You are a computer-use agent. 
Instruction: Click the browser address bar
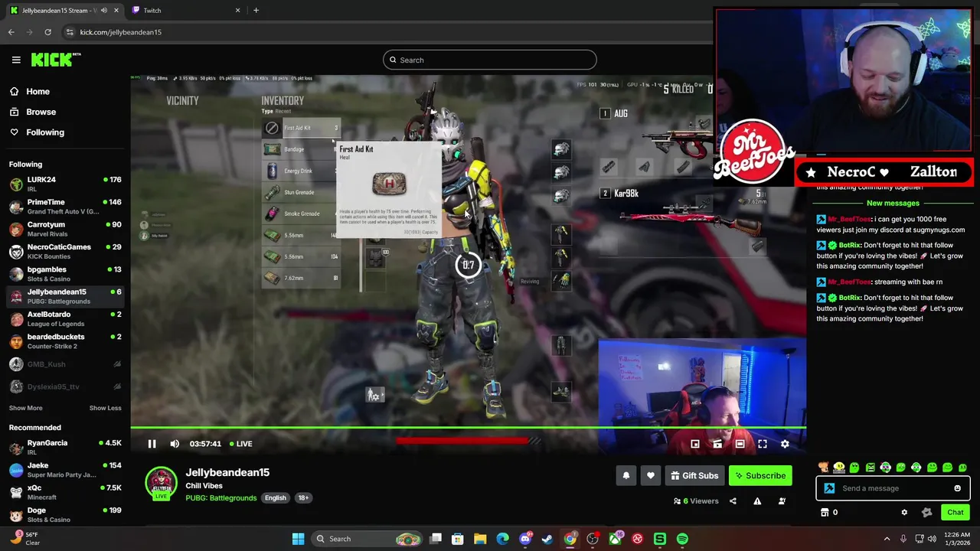(x=383, y=32)
